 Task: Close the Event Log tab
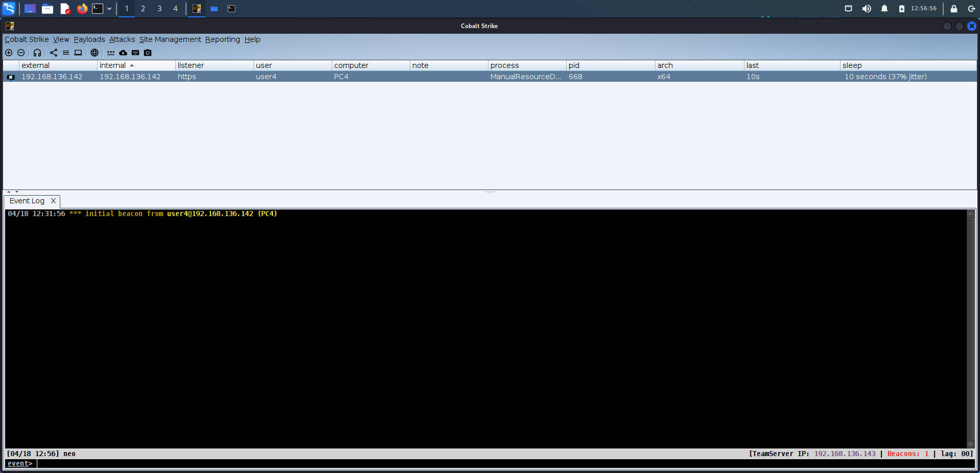coord(53,201)
